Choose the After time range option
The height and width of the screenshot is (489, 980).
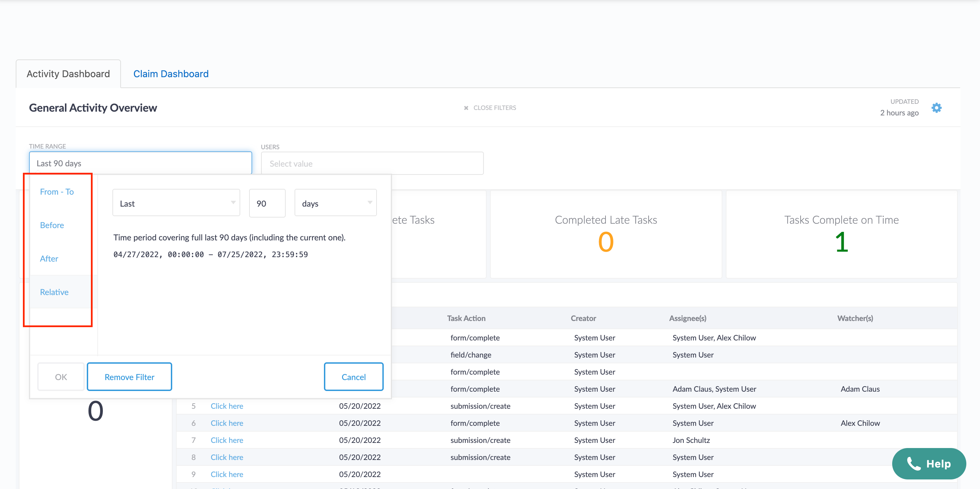pyautogui.click(x=49, y=259)
